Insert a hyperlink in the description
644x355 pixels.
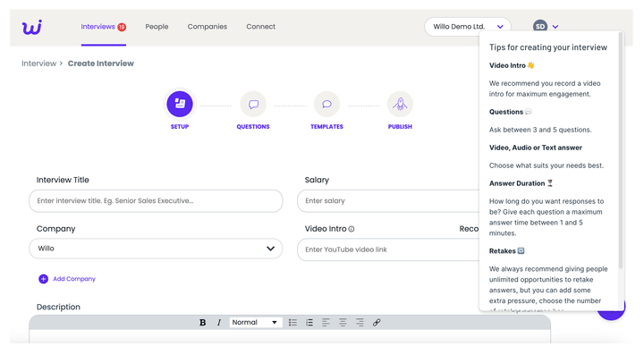point(377,323)
